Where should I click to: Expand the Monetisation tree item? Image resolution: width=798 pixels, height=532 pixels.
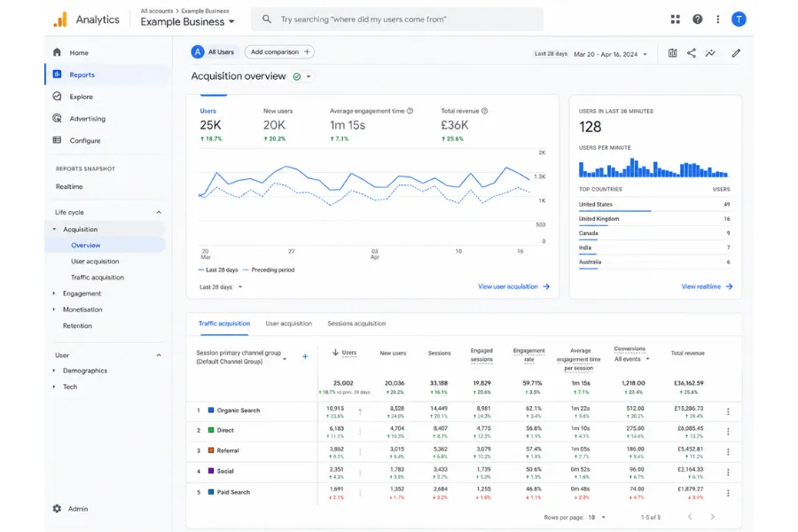pyautogui.click(x=54, y=309)
